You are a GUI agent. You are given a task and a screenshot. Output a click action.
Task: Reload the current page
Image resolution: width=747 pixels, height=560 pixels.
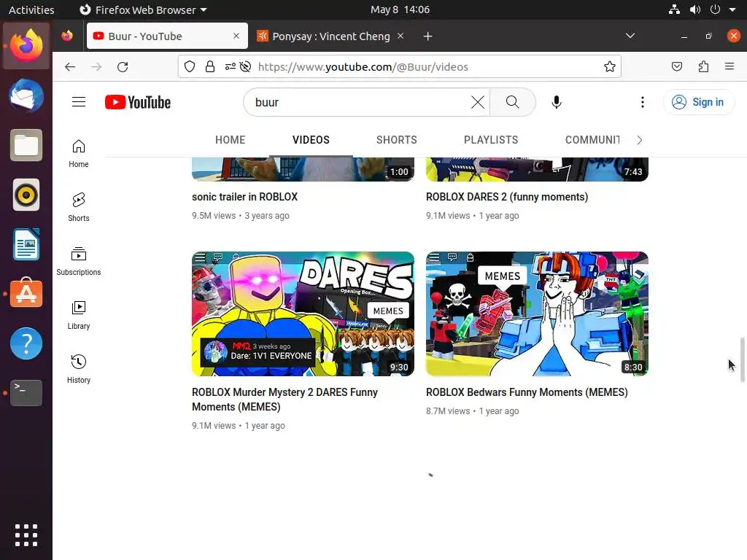(123, 66)
